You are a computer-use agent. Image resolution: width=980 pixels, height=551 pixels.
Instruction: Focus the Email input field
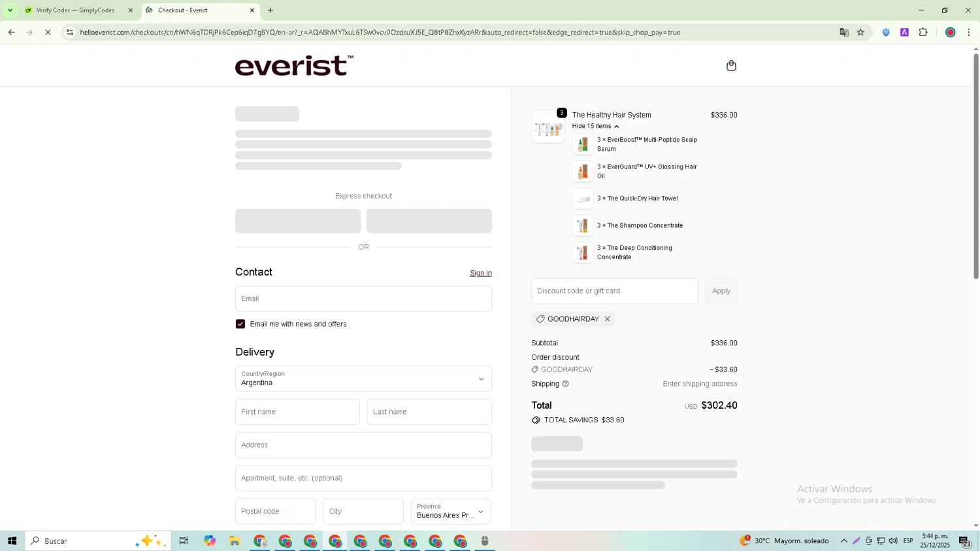pyautogui.click(x=363, y=298)
